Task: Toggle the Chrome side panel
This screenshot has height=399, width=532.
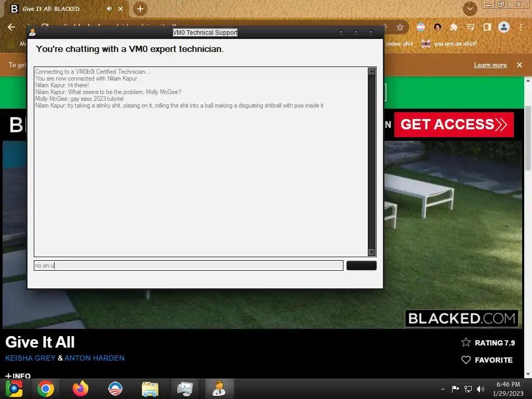Action: pos(487,27)
